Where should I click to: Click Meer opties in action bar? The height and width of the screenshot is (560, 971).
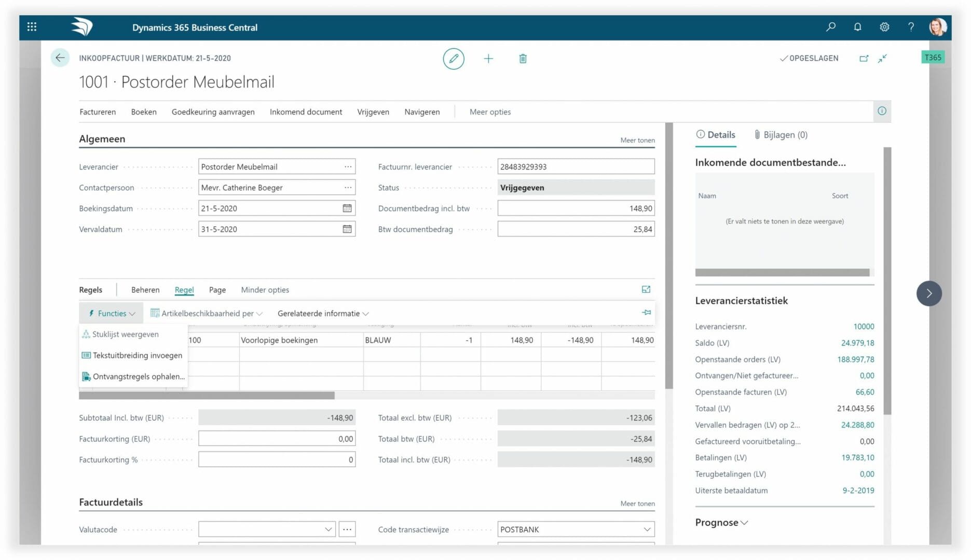[490, 111]
